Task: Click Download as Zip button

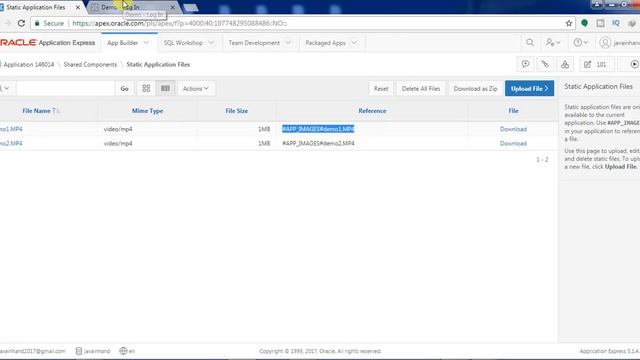Action: pyautogui.click(x=475, y=89)
